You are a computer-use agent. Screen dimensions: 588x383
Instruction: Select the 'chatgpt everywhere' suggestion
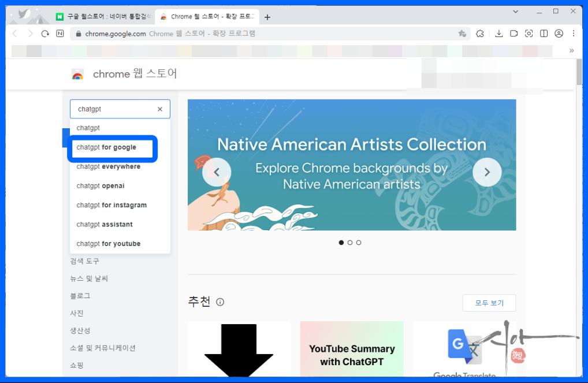120,166
